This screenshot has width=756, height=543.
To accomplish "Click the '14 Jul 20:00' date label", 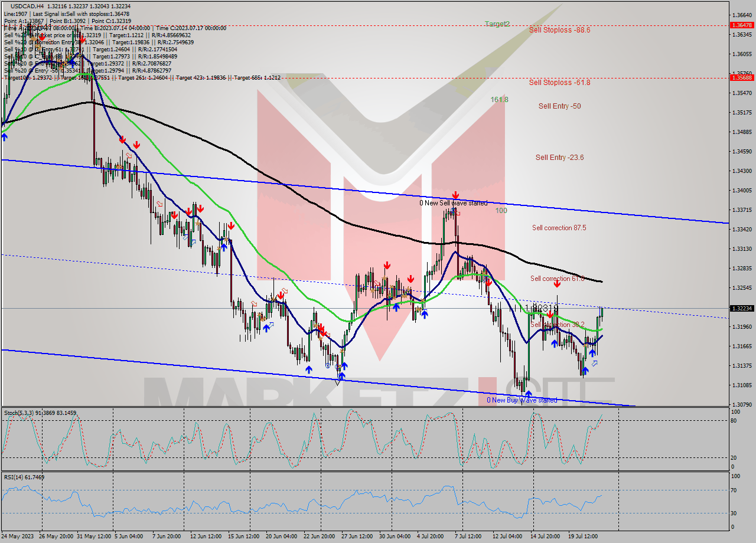I will click(x=546, y=537).
